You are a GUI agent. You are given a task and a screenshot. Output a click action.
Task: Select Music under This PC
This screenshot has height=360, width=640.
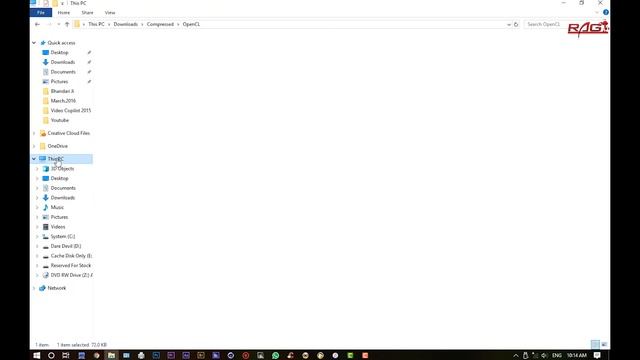click(x=57, y=207)
